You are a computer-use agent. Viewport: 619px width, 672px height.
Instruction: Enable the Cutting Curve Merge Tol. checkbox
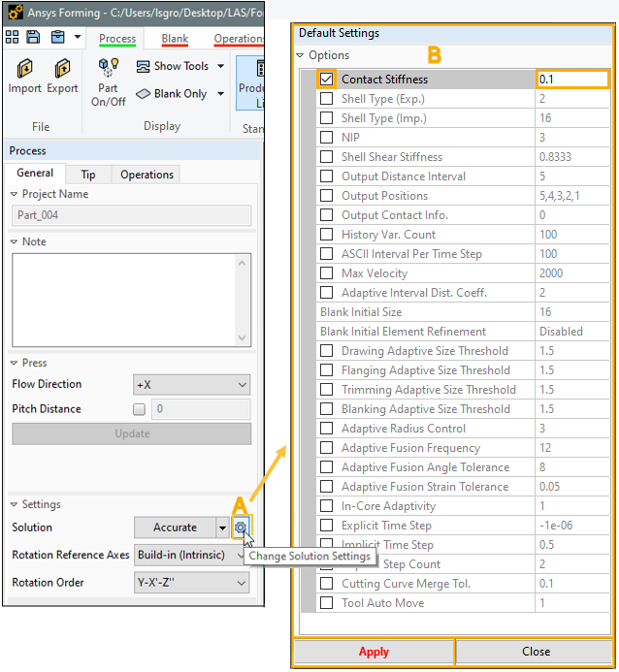pyautogui.click(x=326, y=584)
